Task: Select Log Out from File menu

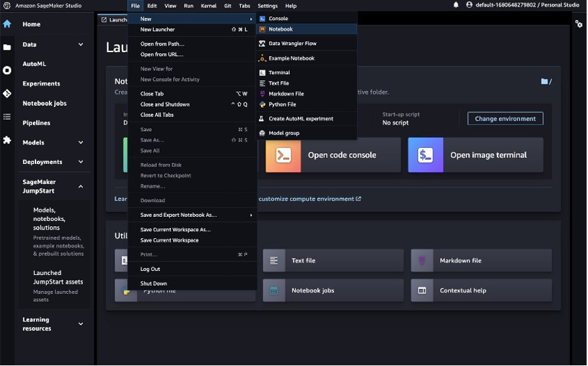Action: [x=193, y=269]
